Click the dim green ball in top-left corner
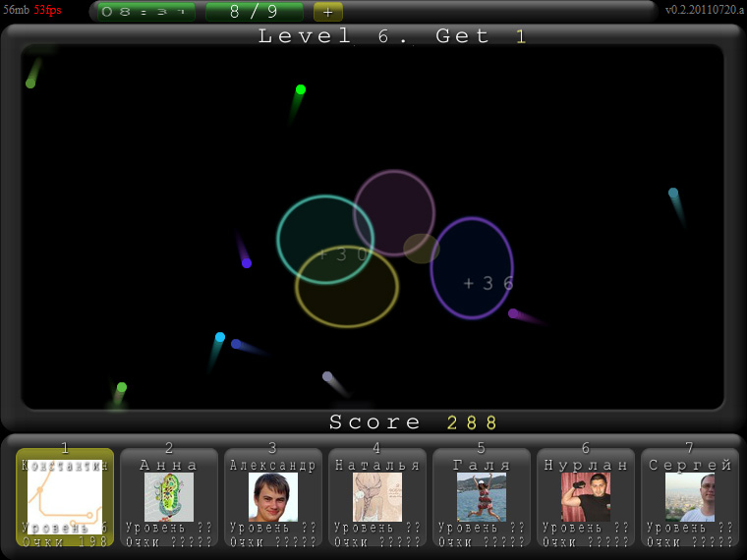This screenshot has height=560, width=747. [x=30, y=84]
